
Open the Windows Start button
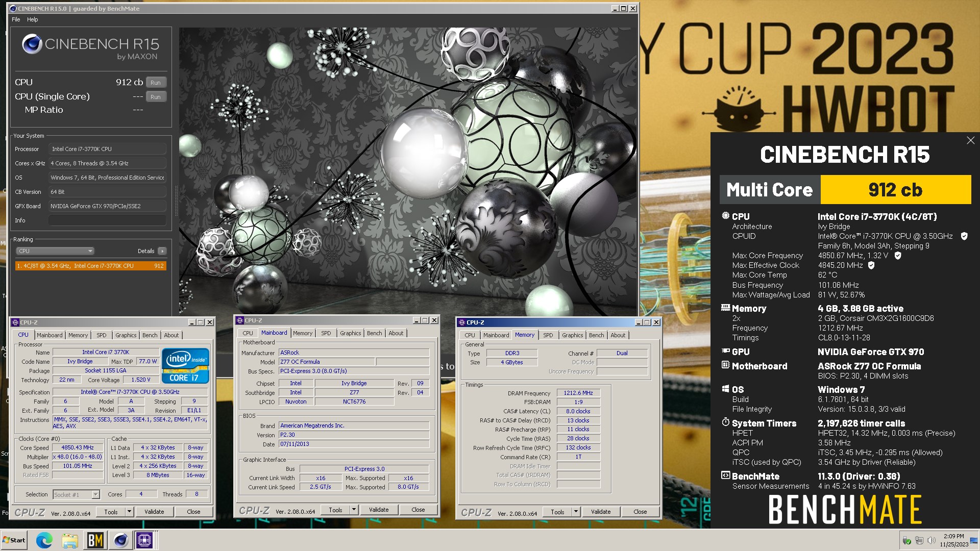14,540
